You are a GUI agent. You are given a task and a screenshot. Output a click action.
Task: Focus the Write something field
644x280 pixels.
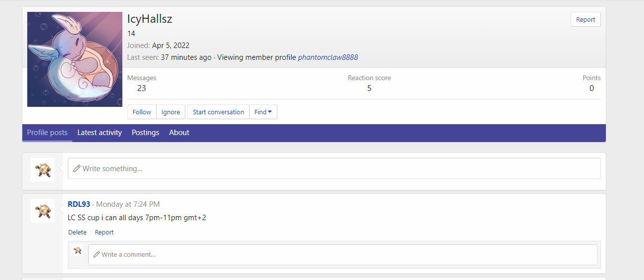pyautogui.click(x=334, y=169)
